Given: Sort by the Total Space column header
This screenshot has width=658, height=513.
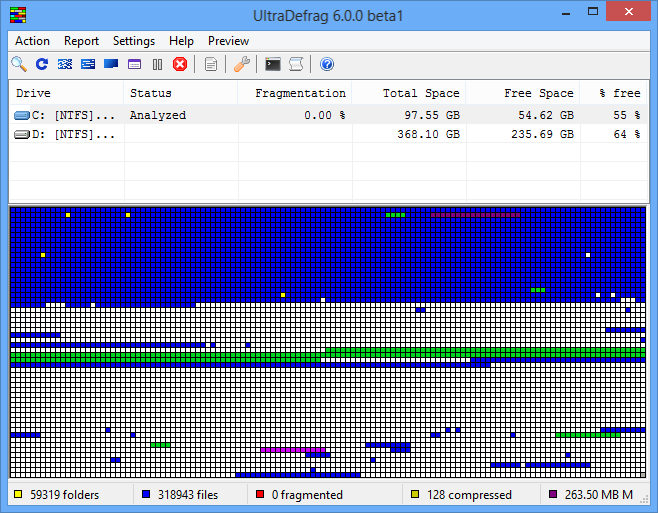Looking at the screenshot, I should pyautogui.click(x=409, y=93).
